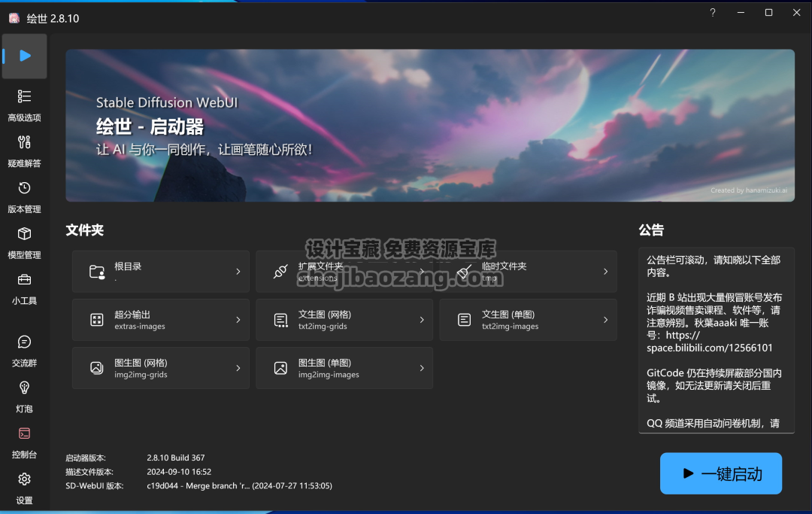Click the 文生图 (单图) document icon
812x514 pixels.
click(x=465, y=320)
